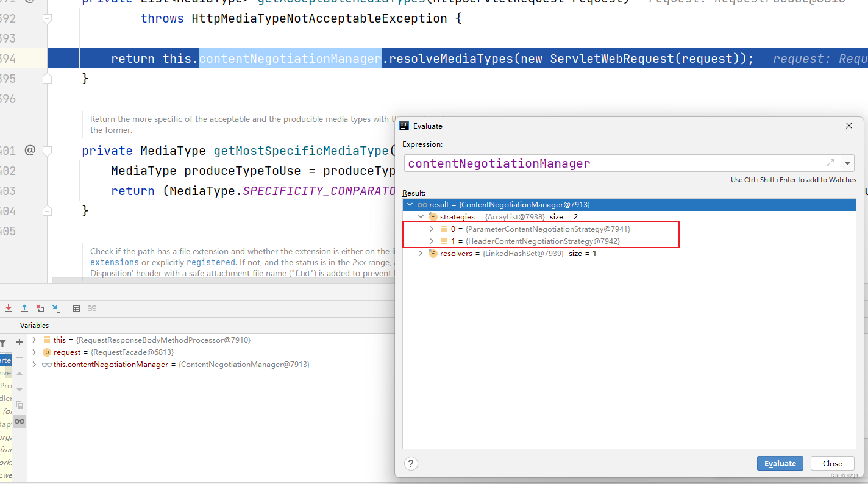This screenshot has height=484, width=868.
Task: Click resolveMediaTypes in the highlighted line
Action: point(451,59)
